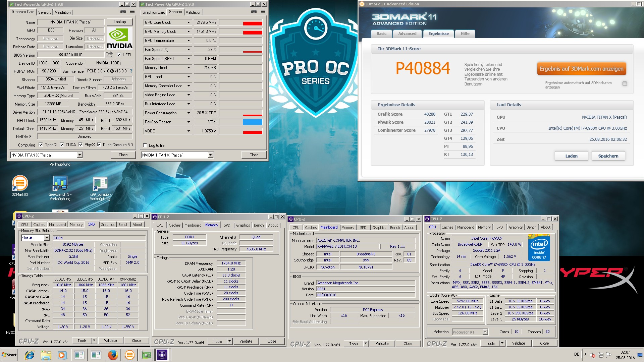
Task: Open Windows Media Player taskbar icon
Action: tap(62, 355)
